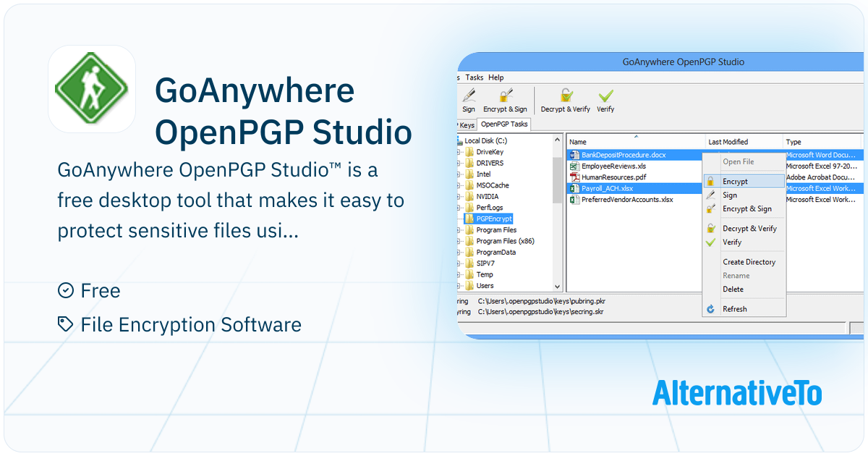Click the Microsoft Excel 97-20... type cell

click(x=822, y=166)
